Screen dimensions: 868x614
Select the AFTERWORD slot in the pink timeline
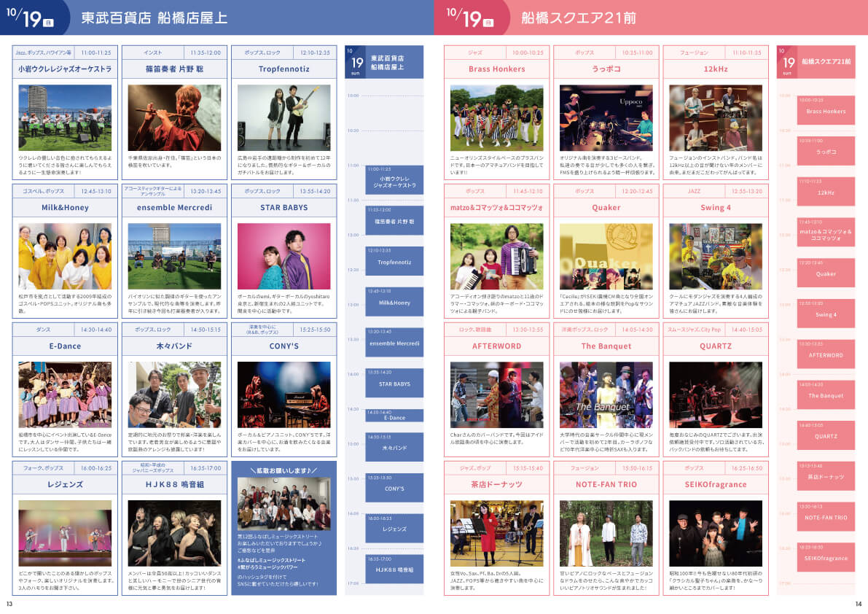[825, 355]
